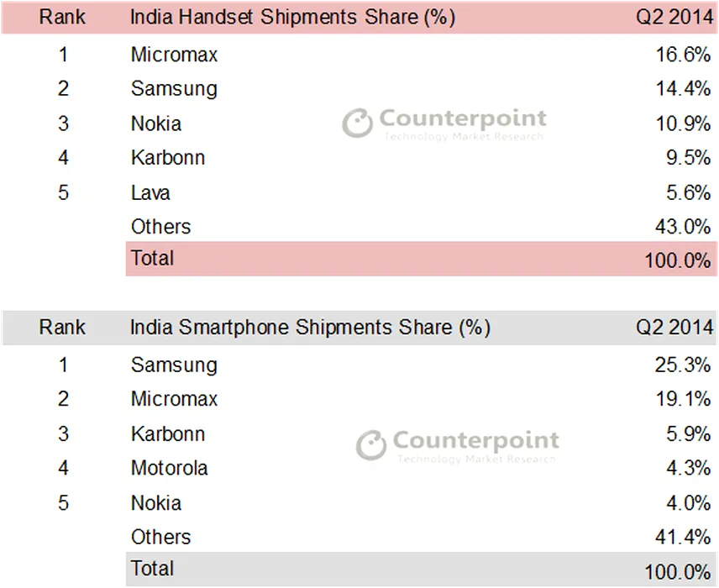Screen dimensions: 719x588
Task: Click the Others 41.4% value
Action: point(684,538)
